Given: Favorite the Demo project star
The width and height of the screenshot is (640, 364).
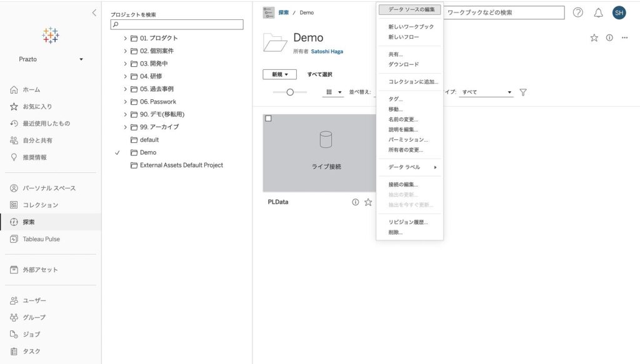Looking at the screenshot, I should tap(594, 38).
